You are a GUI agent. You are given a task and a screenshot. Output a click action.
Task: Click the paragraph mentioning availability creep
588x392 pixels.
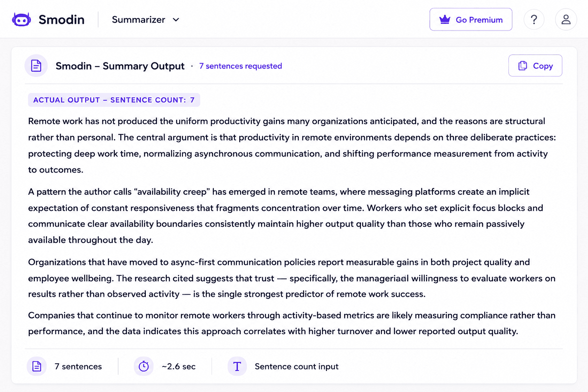point(286,216)
